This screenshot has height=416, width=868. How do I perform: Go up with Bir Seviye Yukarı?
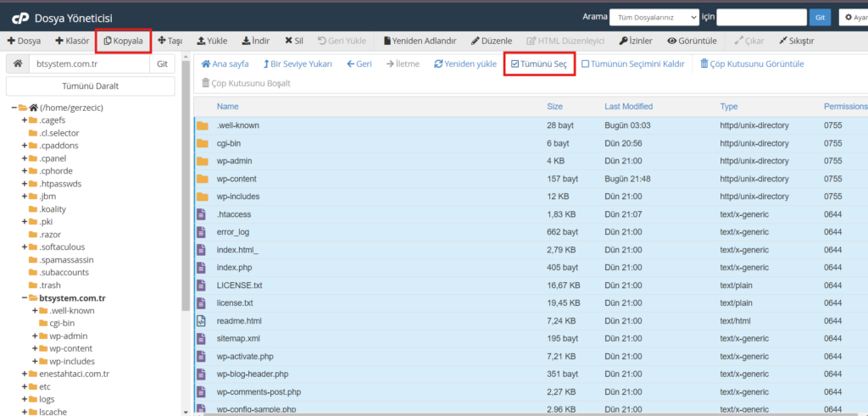[298, 64]
